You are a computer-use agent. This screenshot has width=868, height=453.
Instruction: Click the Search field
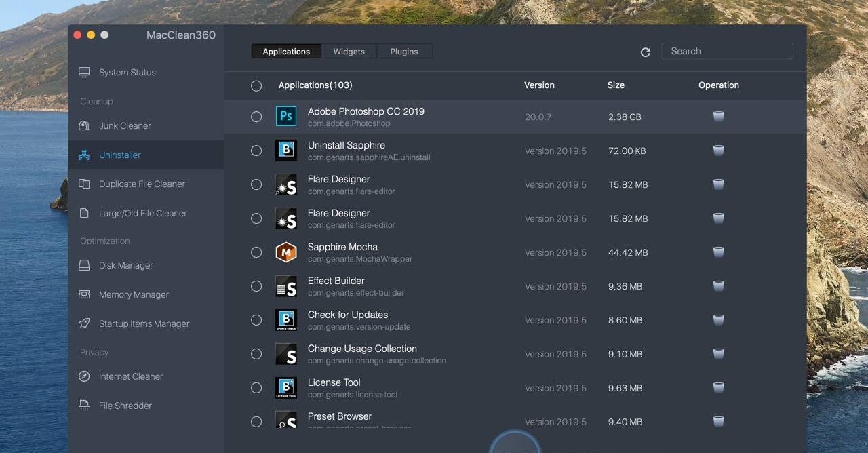727,51
